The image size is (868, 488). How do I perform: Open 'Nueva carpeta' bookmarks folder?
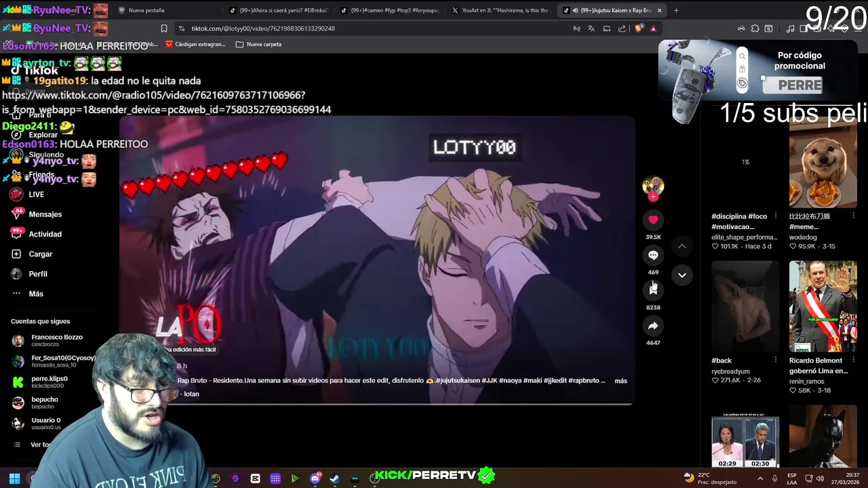(258, 44)
